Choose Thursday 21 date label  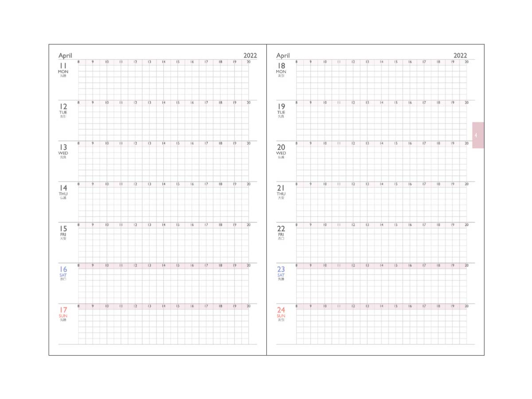(x=281, y=188)
